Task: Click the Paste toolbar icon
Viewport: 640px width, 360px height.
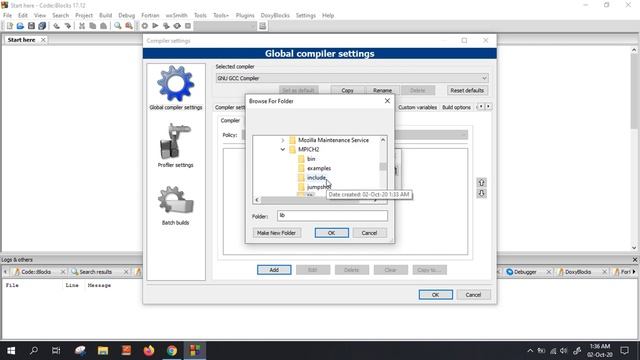Action: (x=104, y=26)
